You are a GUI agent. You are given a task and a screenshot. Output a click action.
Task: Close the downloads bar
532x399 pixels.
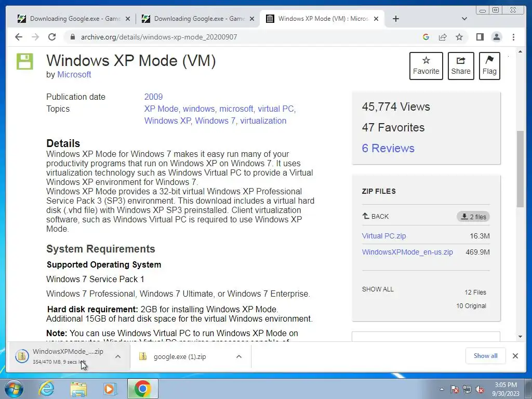[515, 356]
